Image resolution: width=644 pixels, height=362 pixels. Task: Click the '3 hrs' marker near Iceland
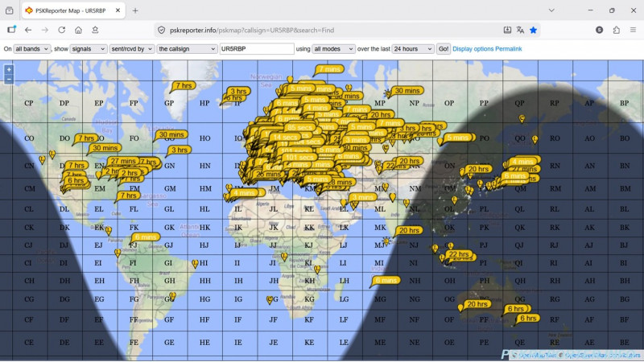[238, 91]
